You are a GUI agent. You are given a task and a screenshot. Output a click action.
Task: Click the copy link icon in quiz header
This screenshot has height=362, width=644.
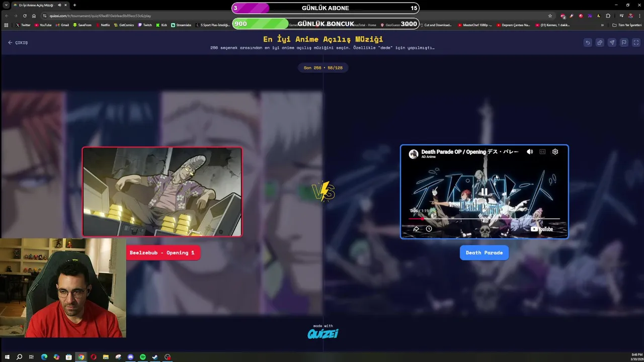tap(600, 43)
